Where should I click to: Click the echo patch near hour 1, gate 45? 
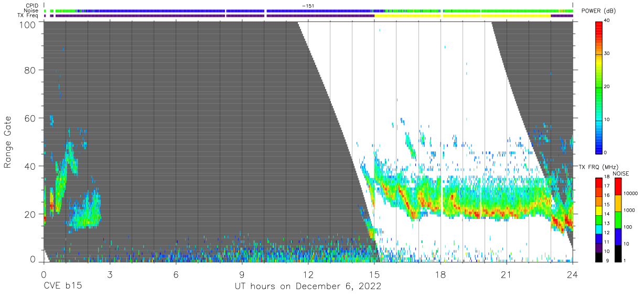70,157
